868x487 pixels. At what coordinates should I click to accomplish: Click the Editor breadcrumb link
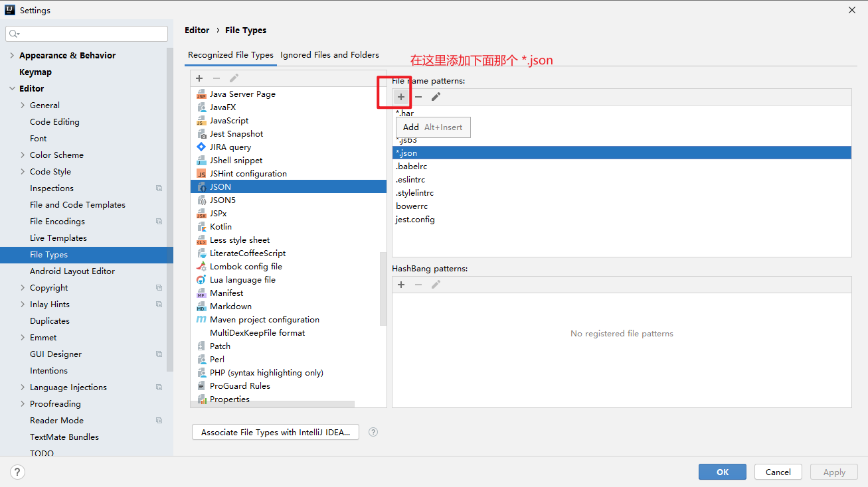tap(197, 31)
